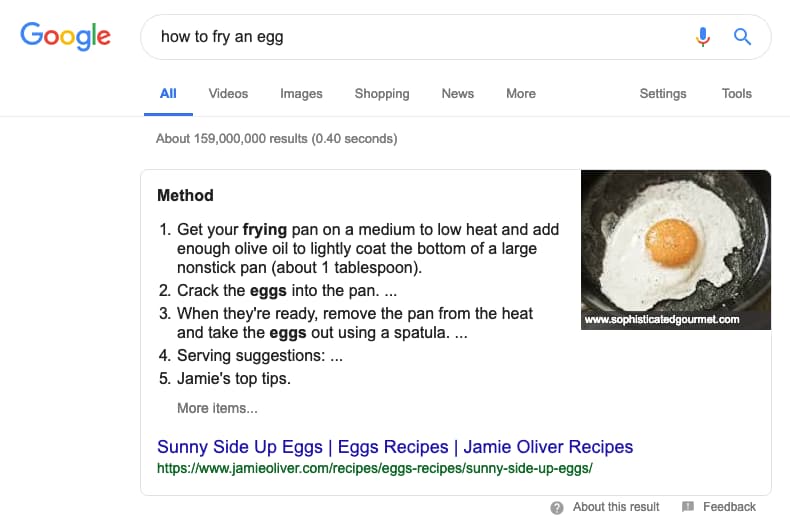
Task: Start voice search with the microphone icon
Action: coord(702,37)
